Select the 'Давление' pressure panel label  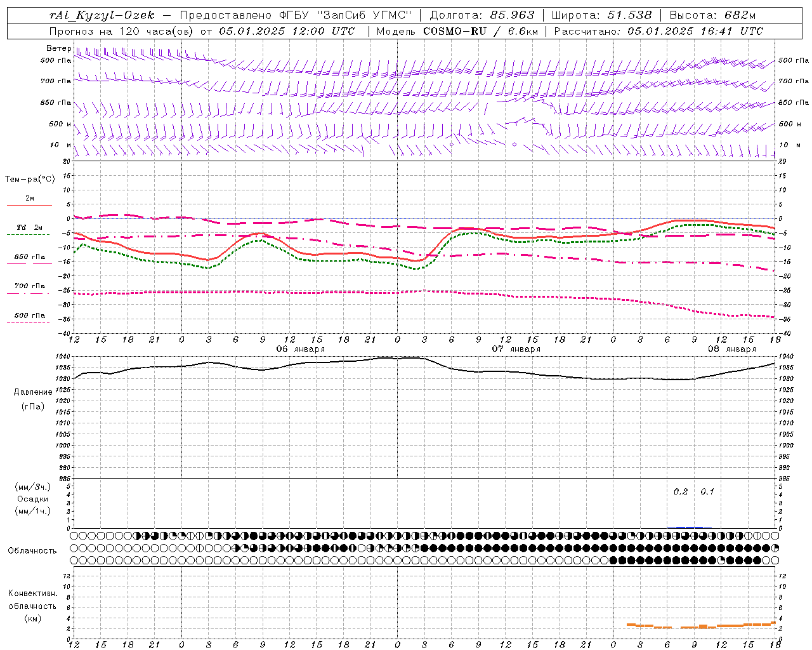[33, 392]
